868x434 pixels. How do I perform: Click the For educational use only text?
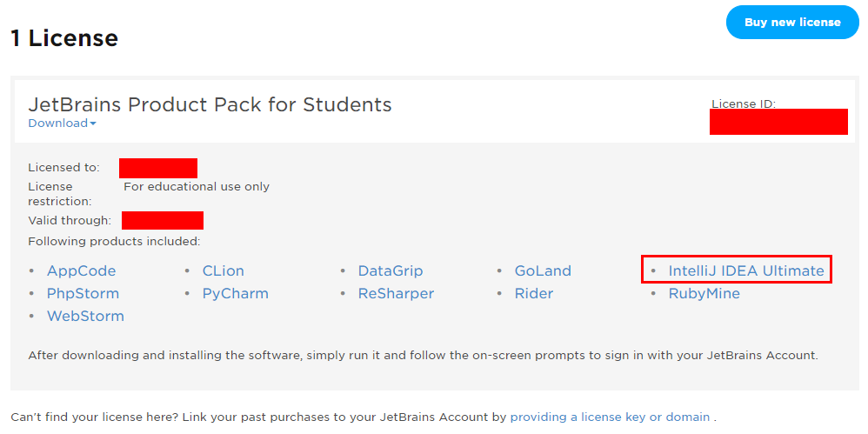pyautogui.click(x=197, y=186)
